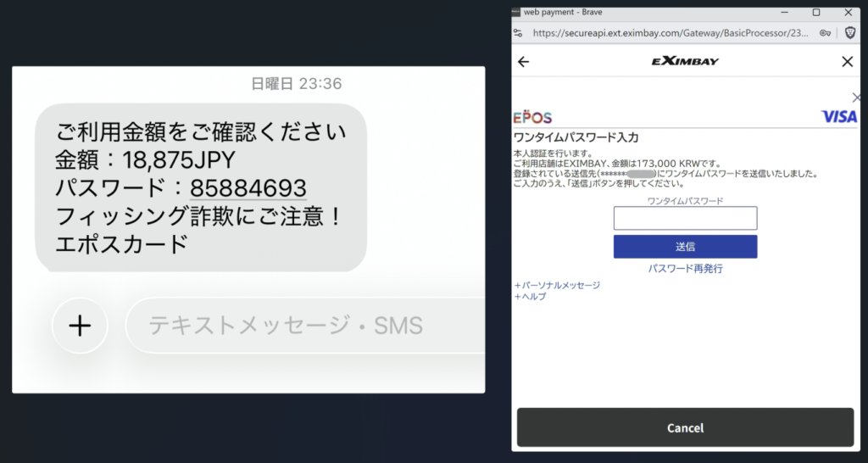Click the パスワード再発行 link
Image resolution: width=868 pixels, height=463 pixels.
click(x=685, y=269)
